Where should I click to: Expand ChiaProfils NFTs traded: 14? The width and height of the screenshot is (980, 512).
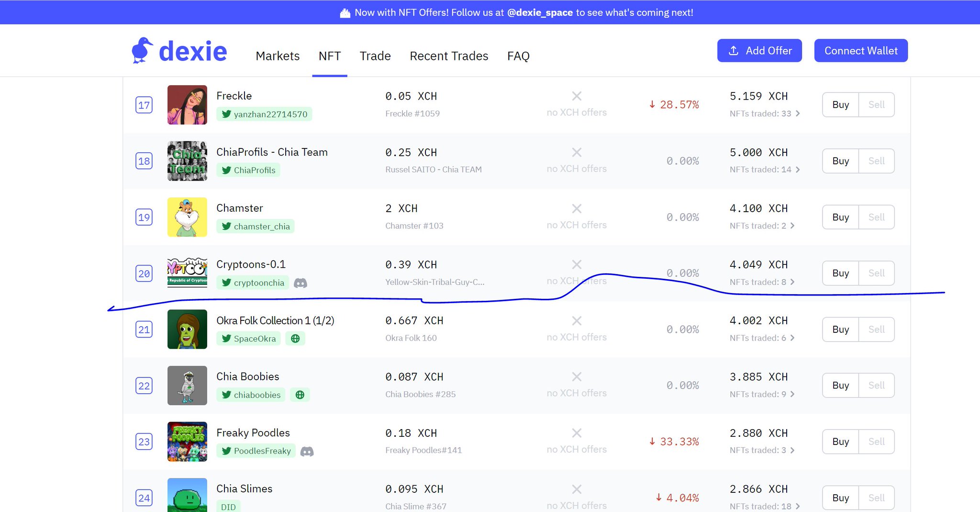click(765, 170)
